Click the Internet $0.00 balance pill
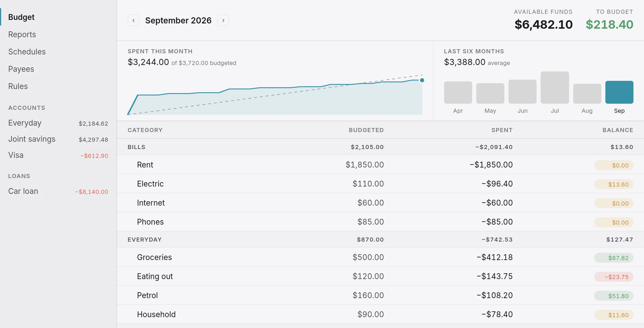The image size is (644, 328). pyautogui.click(x=614, y=204)
